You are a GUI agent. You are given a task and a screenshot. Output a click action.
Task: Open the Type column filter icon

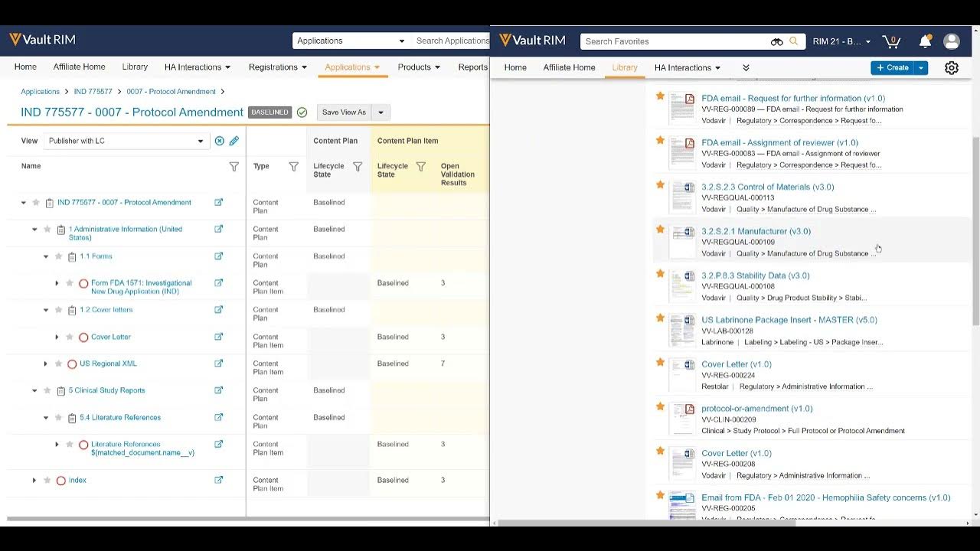point(293,166)
